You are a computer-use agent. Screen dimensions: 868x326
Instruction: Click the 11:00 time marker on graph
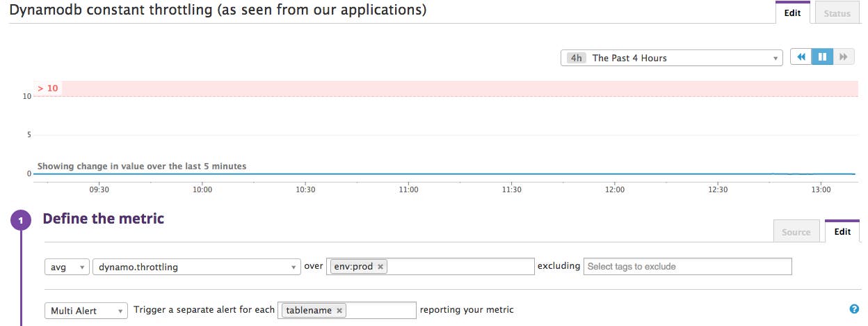click(x=408, y=189)
